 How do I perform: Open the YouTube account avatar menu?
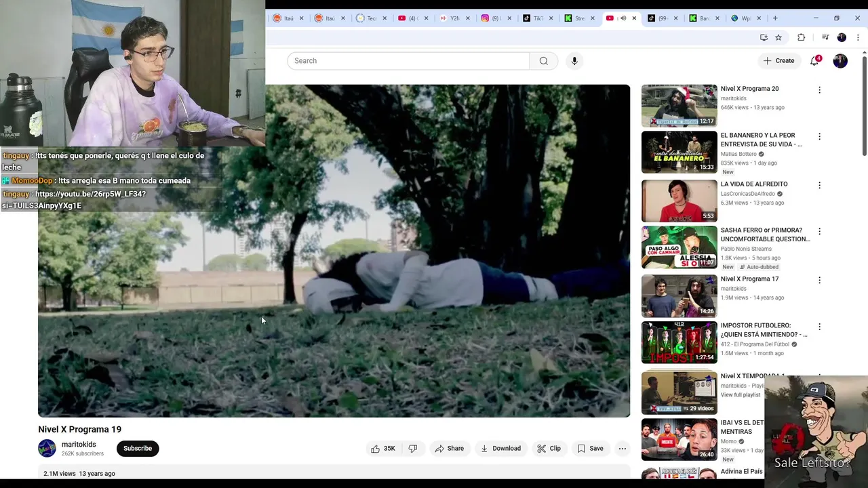[x=840, y=61]
